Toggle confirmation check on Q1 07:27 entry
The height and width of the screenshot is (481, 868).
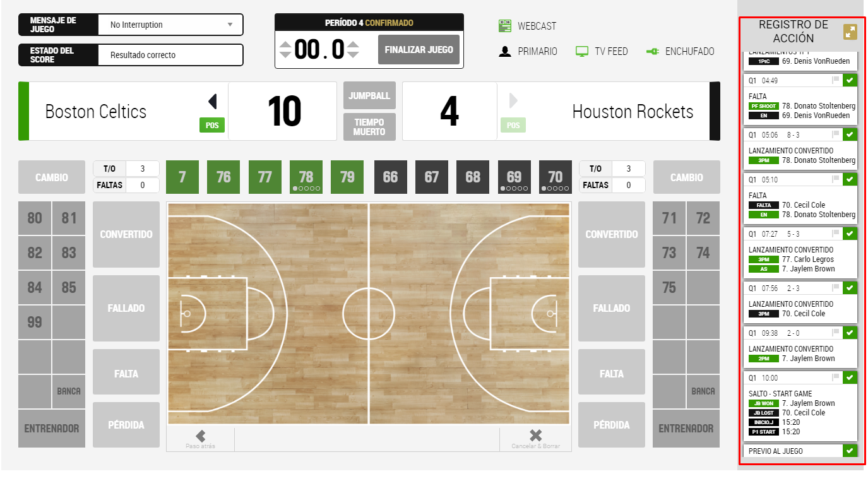pyautogui.click(x=850, y=234)
